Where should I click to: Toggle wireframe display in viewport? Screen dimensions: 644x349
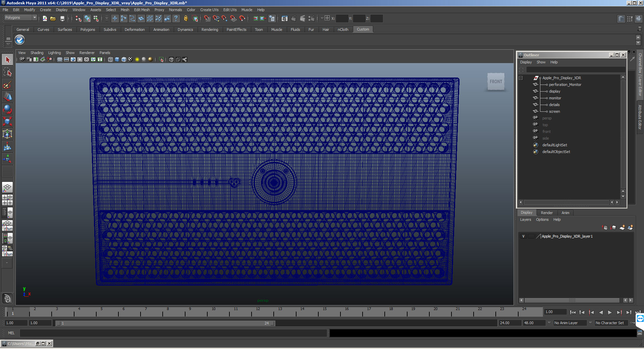110,59
